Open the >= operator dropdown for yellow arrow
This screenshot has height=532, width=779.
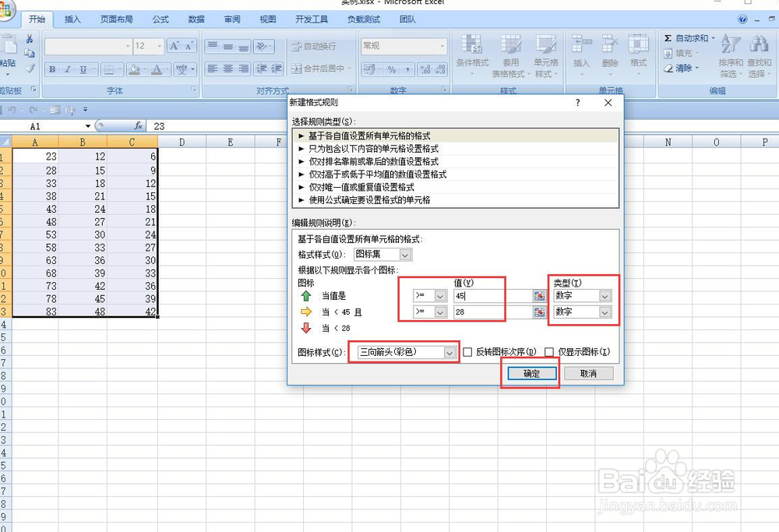click(x=440, y=312)
